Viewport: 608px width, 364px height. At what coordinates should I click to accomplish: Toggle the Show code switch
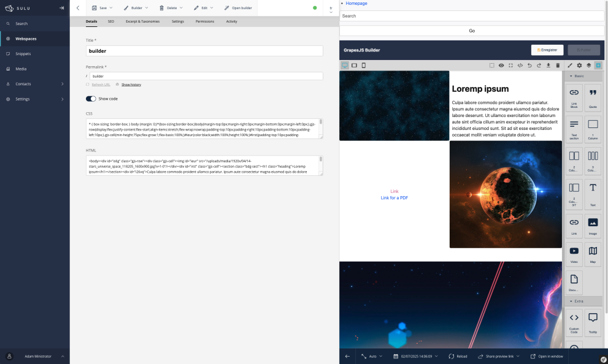(91, 98)
